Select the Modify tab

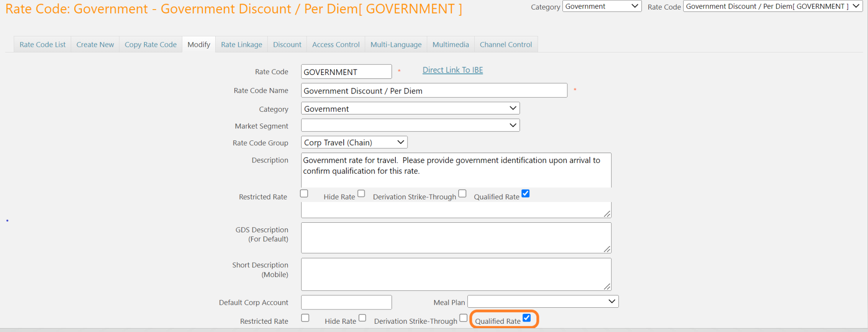199,45
